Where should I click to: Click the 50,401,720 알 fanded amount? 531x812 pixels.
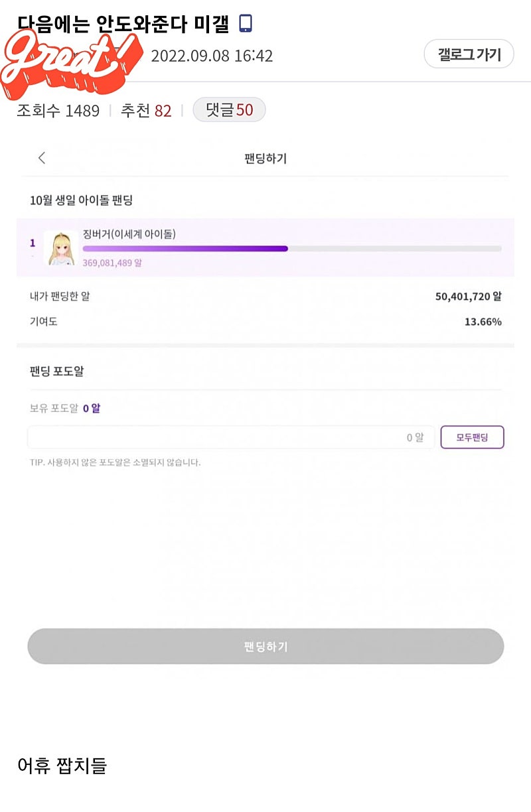(468, 297)
